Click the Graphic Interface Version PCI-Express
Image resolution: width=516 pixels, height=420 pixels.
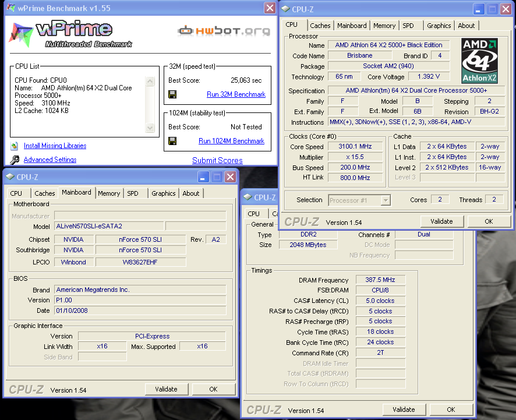tap(152, 336)
